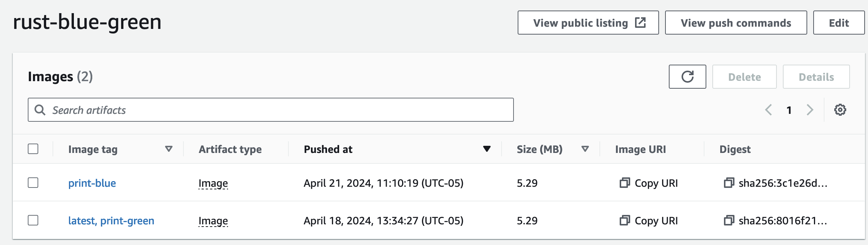
Task: Sort by Pushed at column arrow
Action: click(487, 149)
